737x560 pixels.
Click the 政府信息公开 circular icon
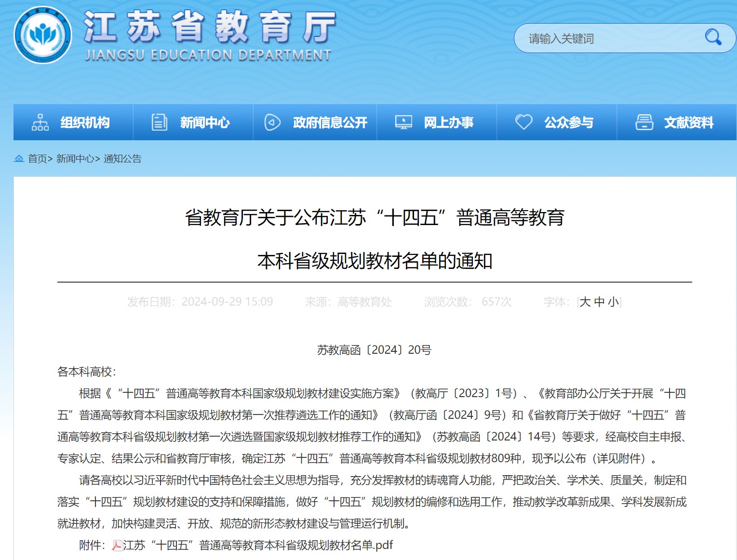pyautogui.click(x=272, y=122)
